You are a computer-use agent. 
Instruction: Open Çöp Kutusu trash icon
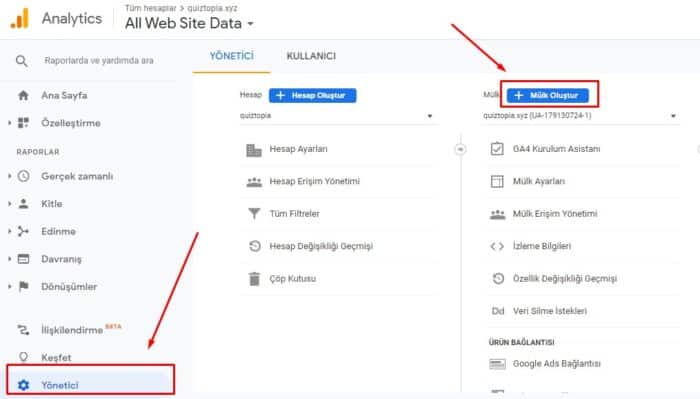tap(254, 278)
